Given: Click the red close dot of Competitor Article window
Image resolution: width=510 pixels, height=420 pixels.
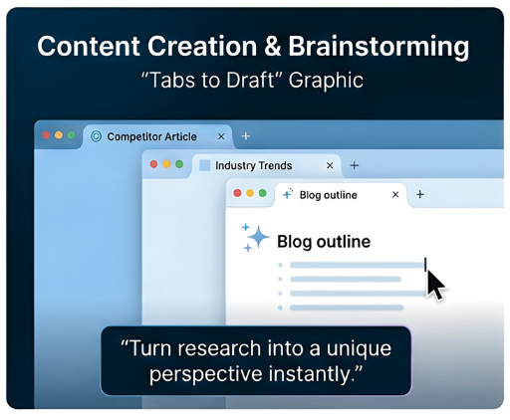Looking at the screenshot, I should click(x=46, y=135).
